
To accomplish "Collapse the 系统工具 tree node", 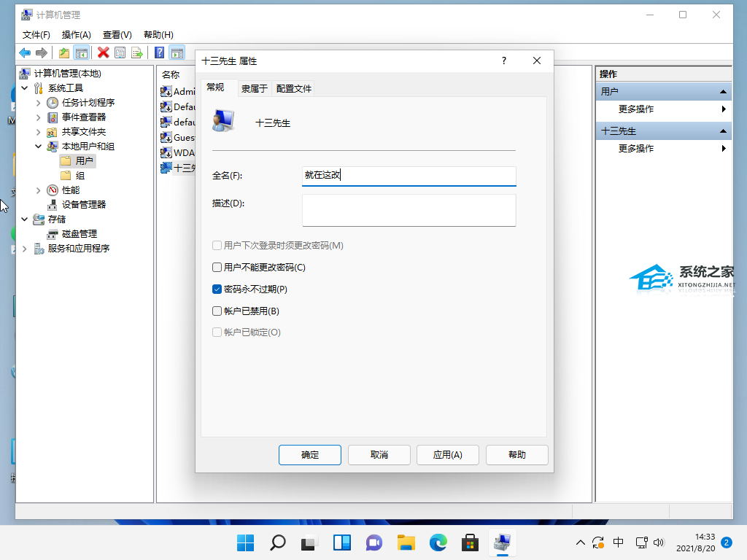I will pyautogui.click(x=25, y=87).
